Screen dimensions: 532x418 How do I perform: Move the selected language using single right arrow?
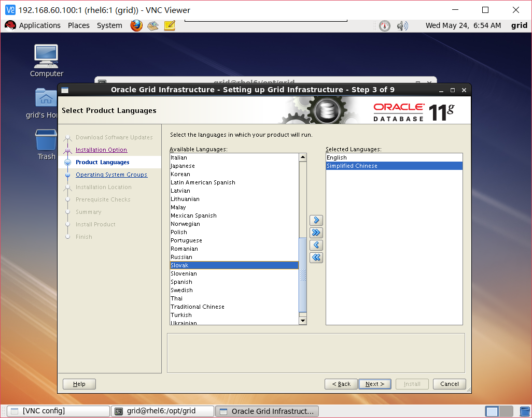click(x=316, y=220)
